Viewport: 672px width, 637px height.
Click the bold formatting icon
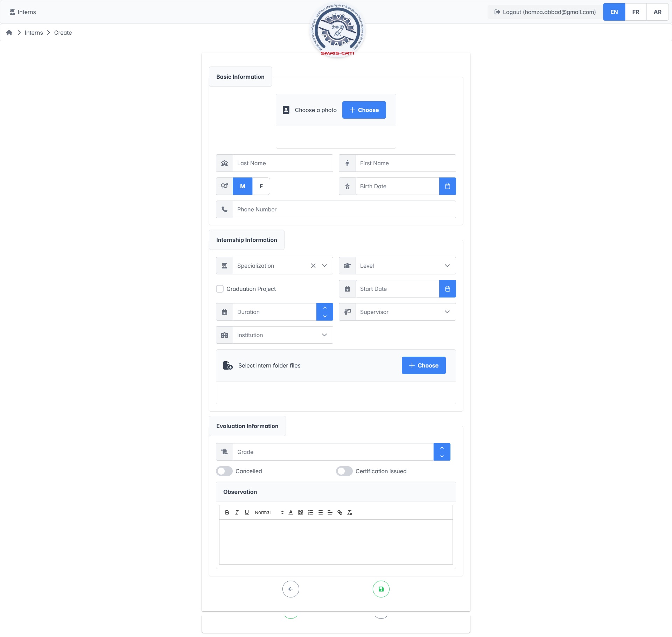tap(227, 512)
